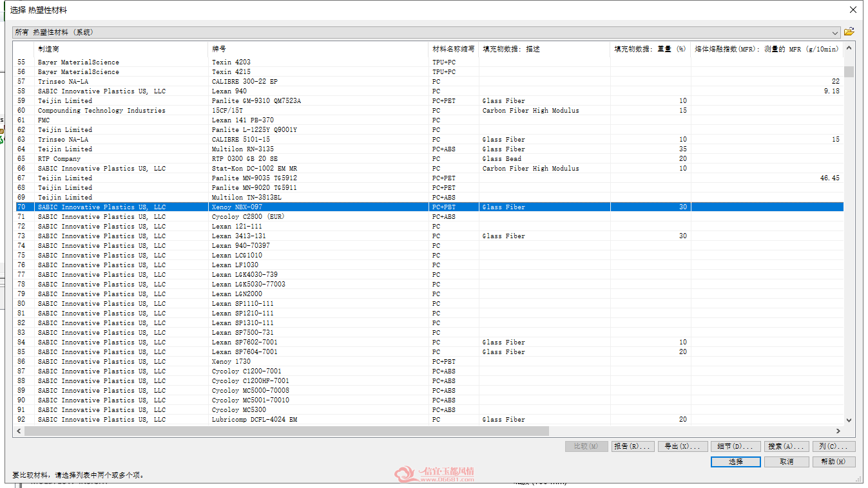Select the Lubricomp DCFL-4024 EM row
The height and width of the screenshot is (488, 868).
click(x=429, y=420)
